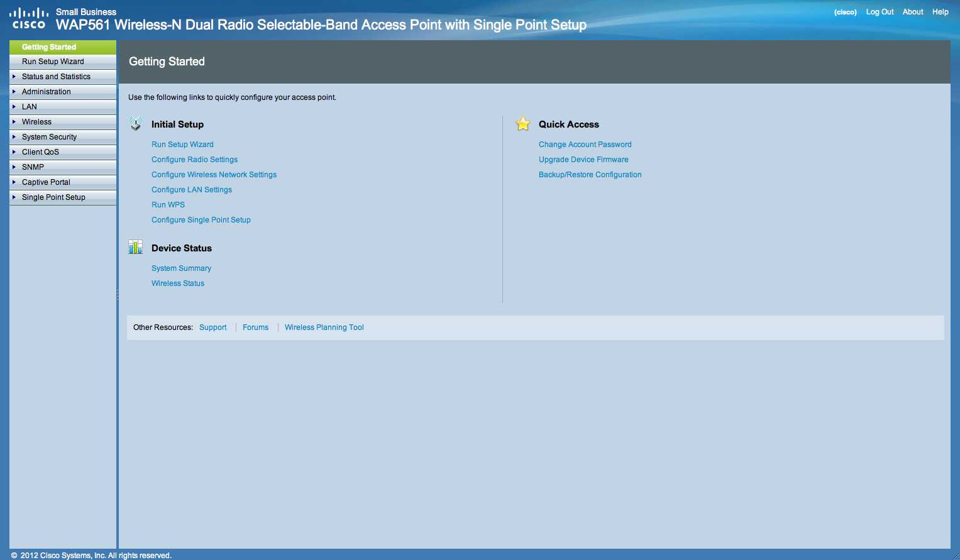Viewport: 960px width, 560px height.
Task: Open Configure Single Point Setup link
Action: click(x=201, y=220)
